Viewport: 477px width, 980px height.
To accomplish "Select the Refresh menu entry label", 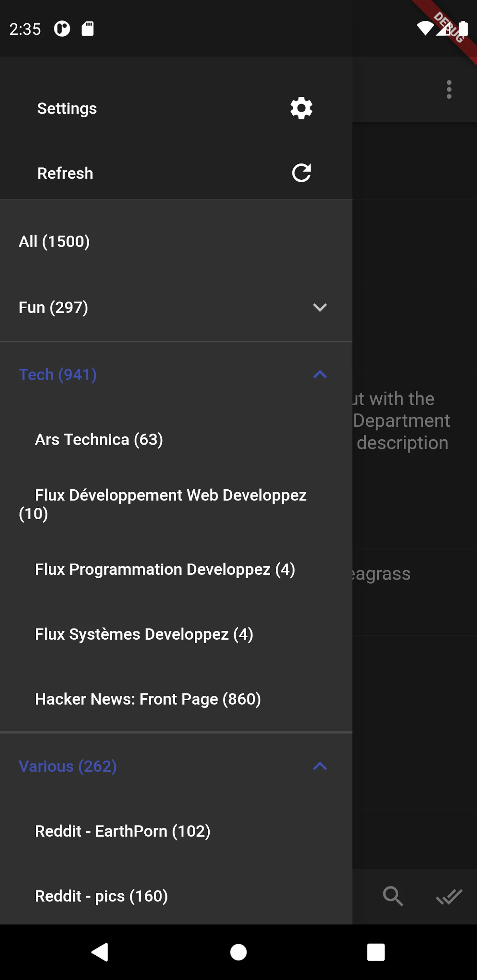I will click(x=65, y=174).
